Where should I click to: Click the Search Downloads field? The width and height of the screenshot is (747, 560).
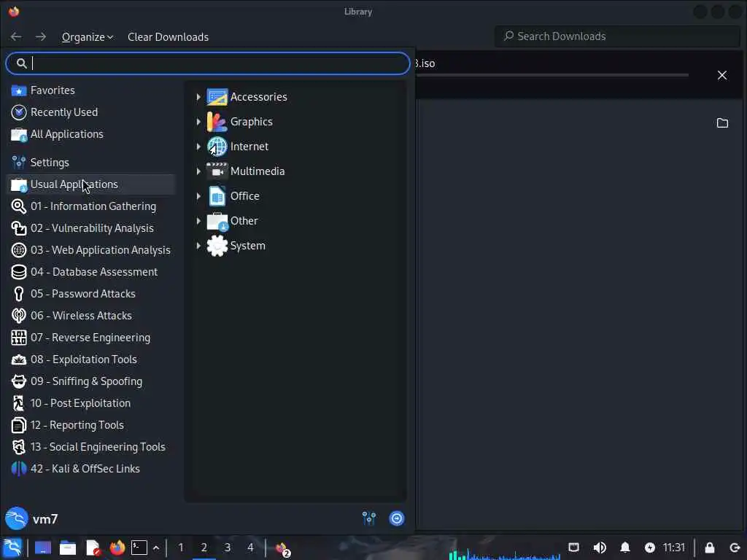(617, 36)
